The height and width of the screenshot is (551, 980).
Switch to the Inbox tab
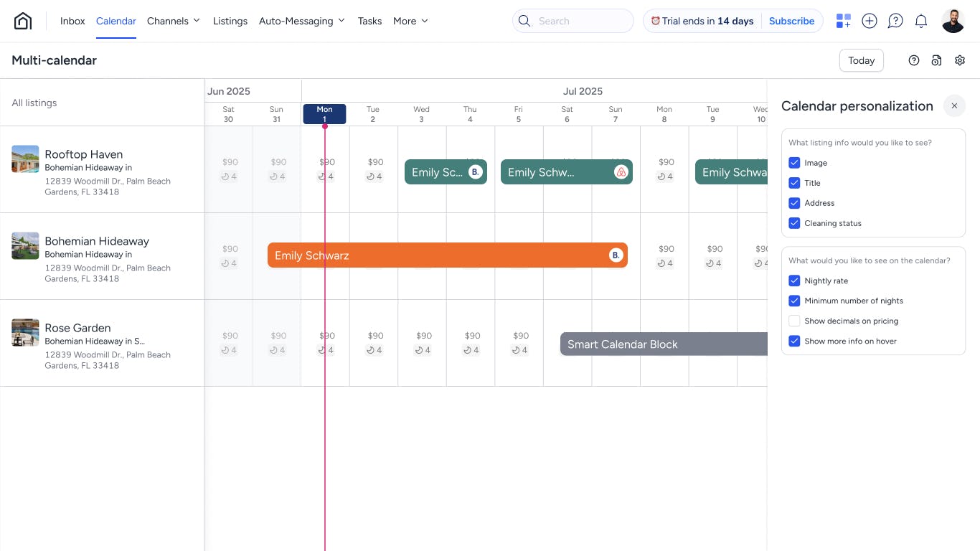pos(72,21)
